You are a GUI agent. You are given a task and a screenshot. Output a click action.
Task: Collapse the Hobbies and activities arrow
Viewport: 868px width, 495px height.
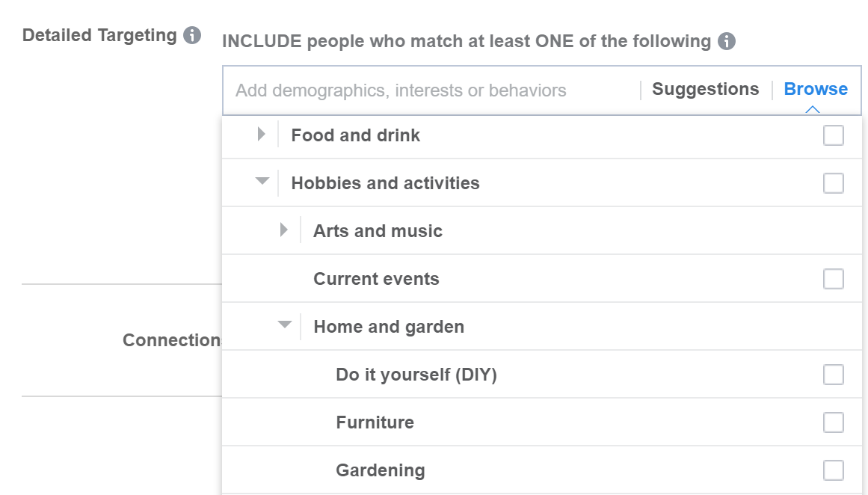click(262, 182)
